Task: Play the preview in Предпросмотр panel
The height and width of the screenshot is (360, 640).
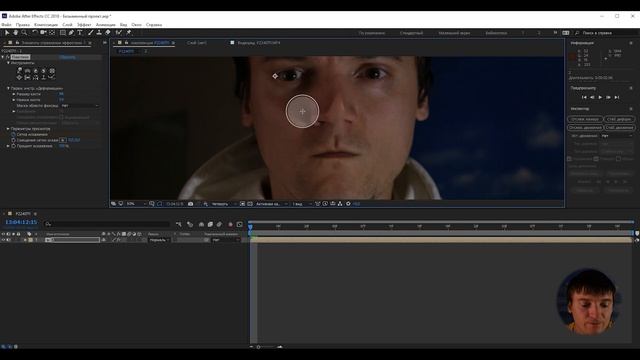Action: (x=600, y=97)
